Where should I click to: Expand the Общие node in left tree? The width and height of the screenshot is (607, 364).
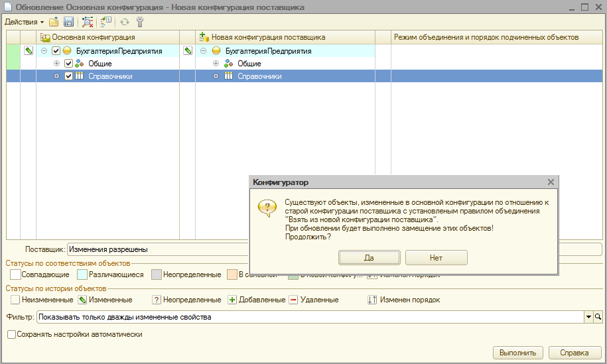(x=56, y=64)
